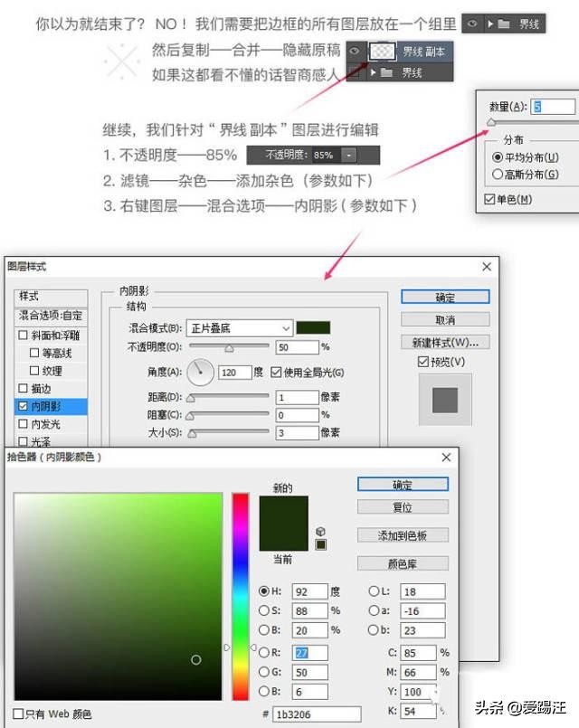Click 新建样式(W)... button
Viewport: 579px width, 728px height.
coord(445,342)
